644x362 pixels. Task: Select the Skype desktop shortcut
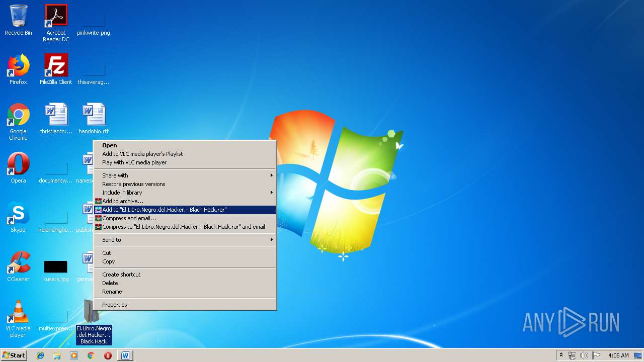coord(18,217)
